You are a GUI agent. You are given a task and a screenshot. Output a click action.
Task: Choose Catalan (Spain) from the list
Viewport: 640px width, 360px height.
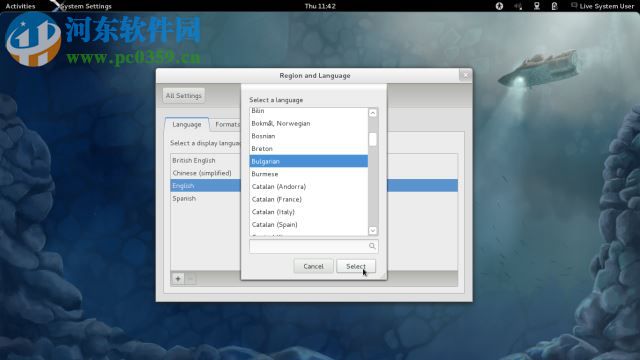click(x=309, y=224)
